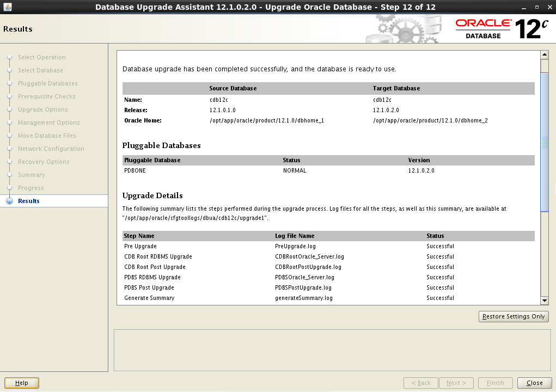The width and height of the screenshot is (556, 392).
Task: Click PDBSPostUpgrade.log file name
Action: tap(303, 287)
